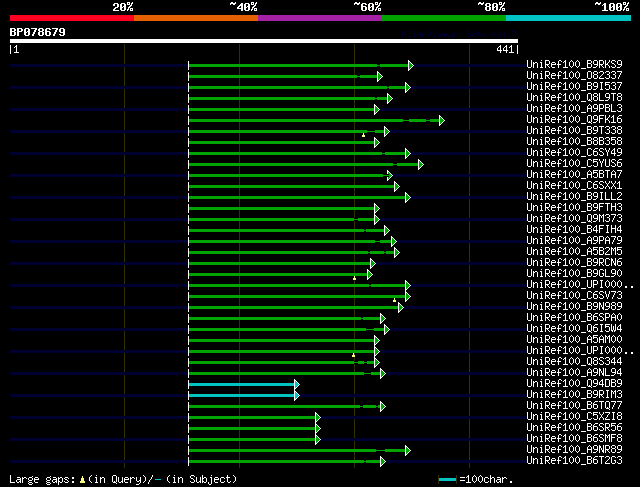Click the arrowhead at the end of UniRef100_Q9FK16 bar

442,120
